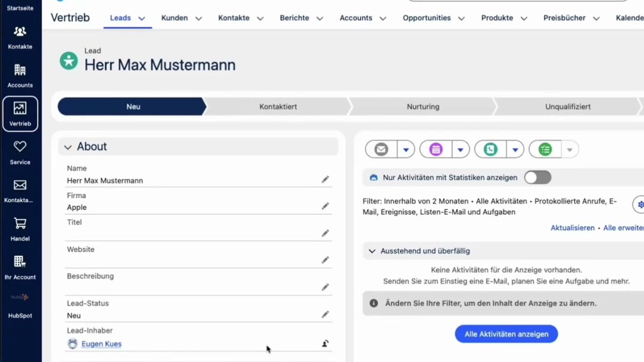644x362 pixels.
Task: Schedule a meeting via the calendar icon
Action: [x=435, y=149]
